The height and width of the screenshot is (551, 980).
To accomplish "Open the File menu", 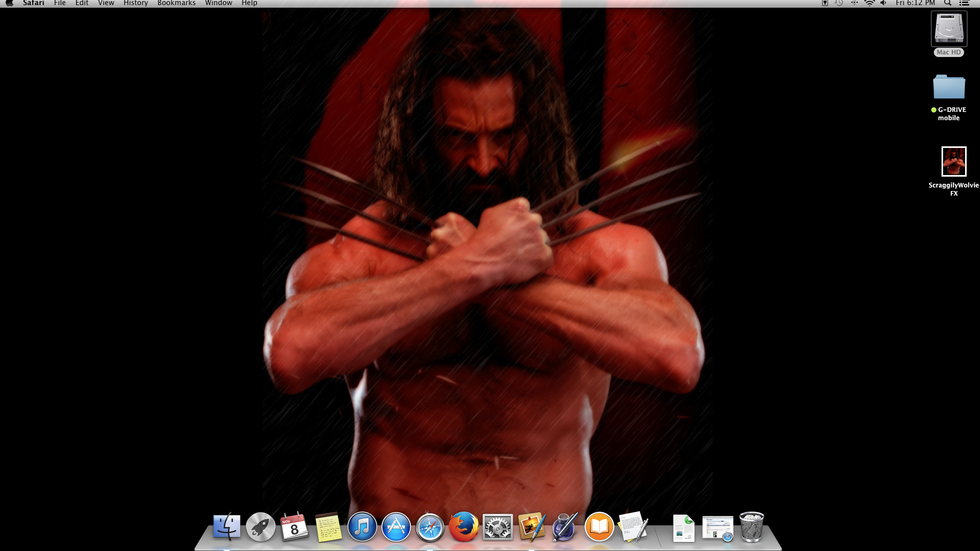I will tap(60, 3).
